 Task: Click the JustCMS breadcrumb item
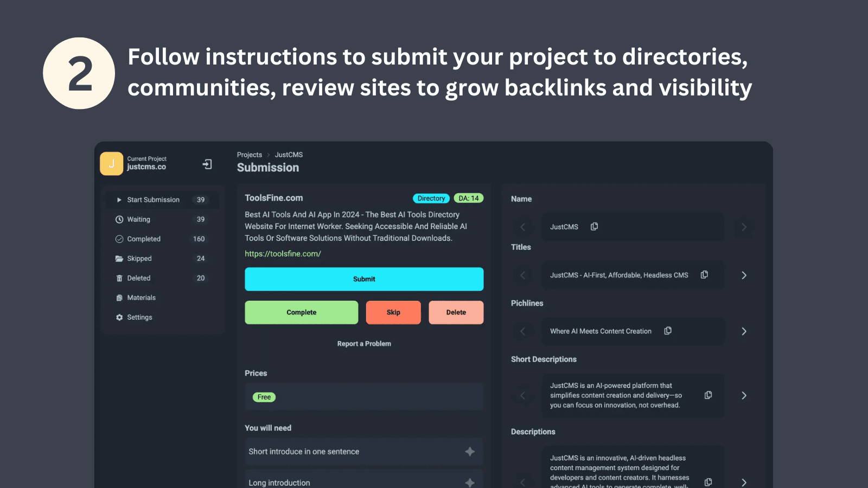pyautogui.click(x=289, y=155)
